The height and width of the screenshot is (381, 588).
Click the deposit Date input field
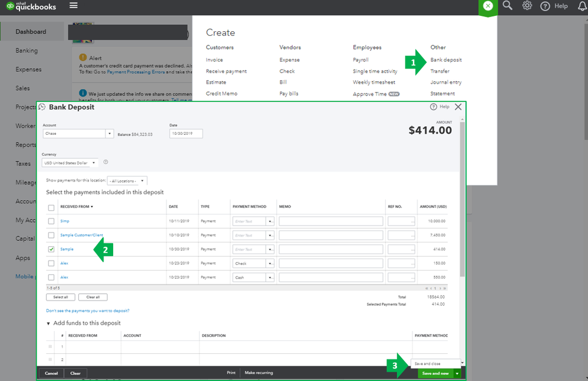[x=186, y=133]
